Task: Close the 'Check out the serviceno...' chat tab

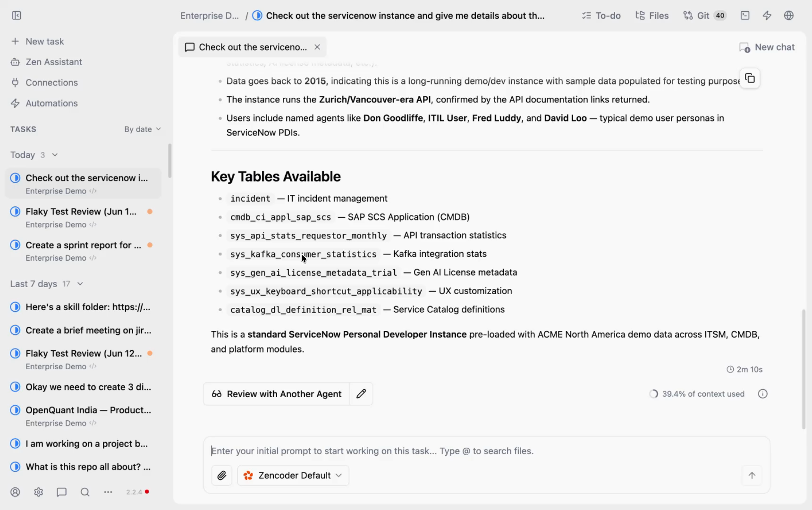Action: coord(317,47)
